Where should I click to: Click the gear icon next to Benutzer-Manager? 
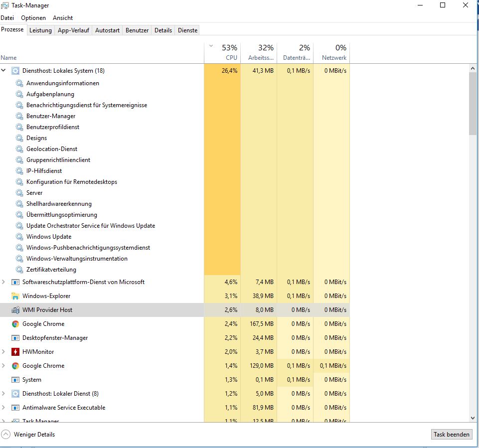coord(19,116)
